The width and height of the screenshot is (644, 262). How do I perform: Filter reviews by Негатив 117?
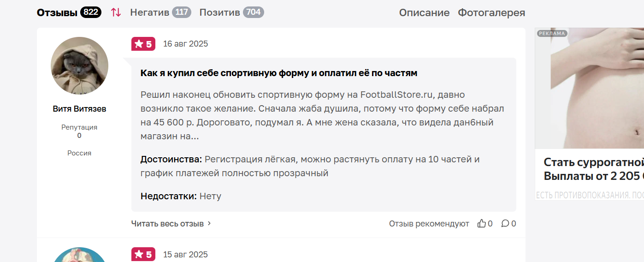[161, 12]
